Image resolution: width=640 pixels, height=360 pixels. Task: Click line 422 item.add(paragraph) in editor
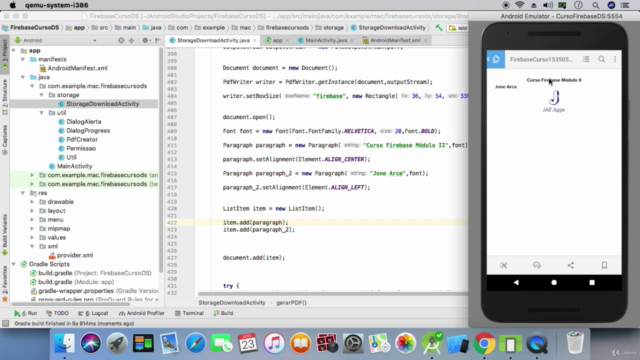pyautogui.click(x=256, y=222)
